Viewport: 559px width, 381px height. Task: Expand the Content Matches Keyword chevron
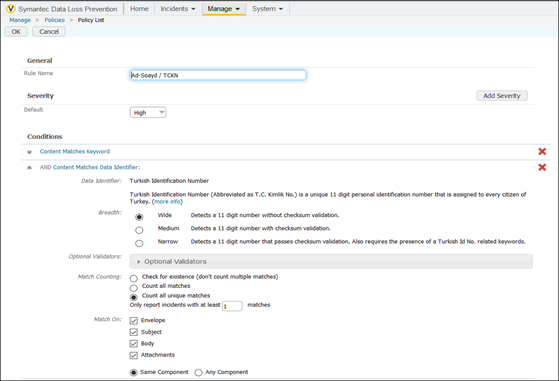(x=29, y=152)
